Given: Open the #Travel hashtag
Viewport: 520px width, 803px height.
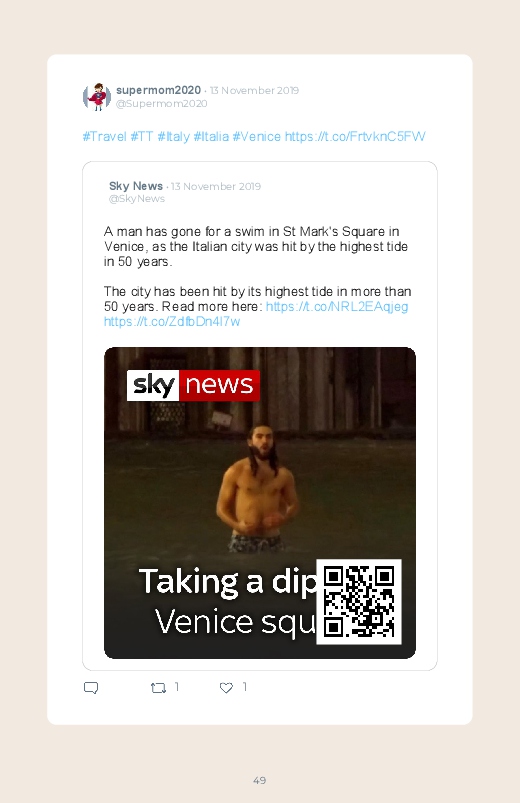Looking at the screenshot, I should point(105,137).
